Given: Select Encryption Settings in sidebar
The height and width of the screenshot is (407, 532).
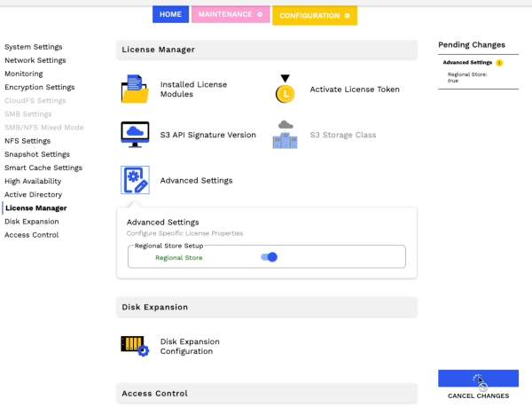Looking at the screenshot, I should (39, 88).
